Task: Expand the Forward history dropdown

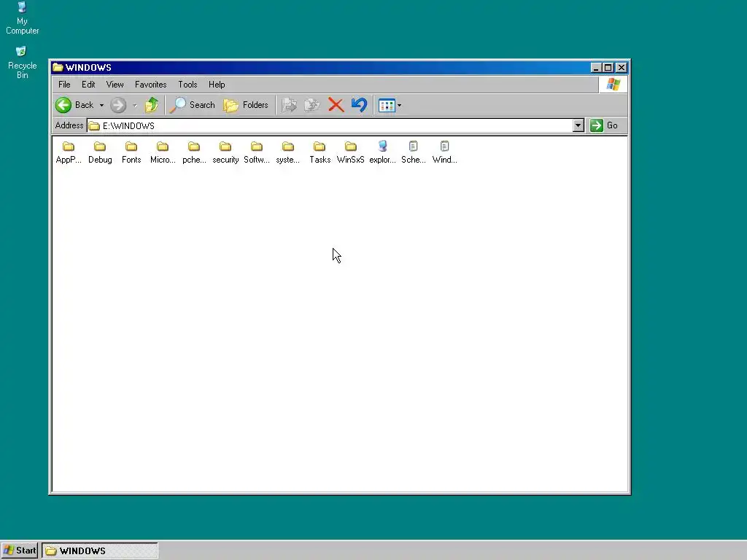Action: tap(135, 105)
